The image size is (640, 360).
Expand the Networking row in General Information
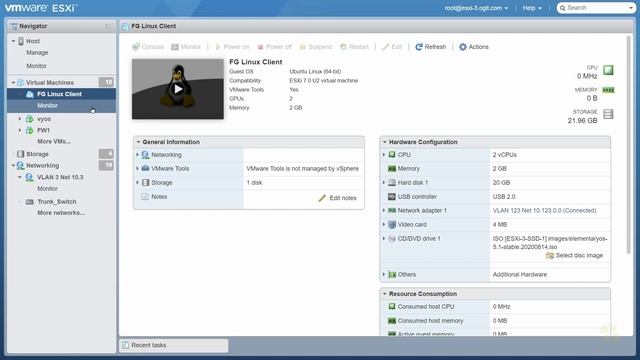(x=138, y=155)
